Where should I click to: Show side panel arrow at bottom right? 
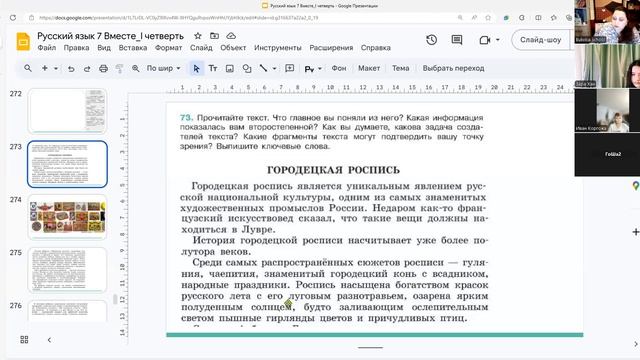tap(636, 344)
